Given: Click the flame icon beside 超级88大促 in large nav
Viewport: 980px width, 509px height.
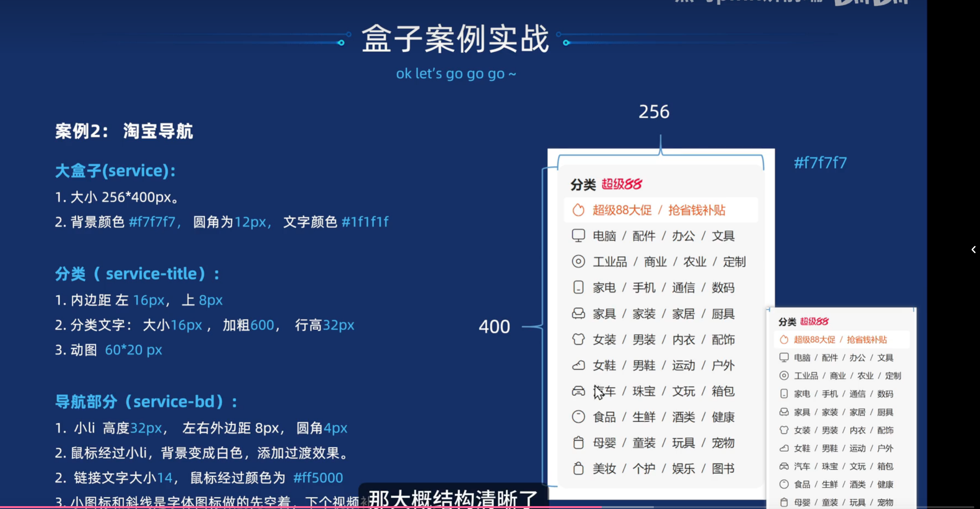Looking at the screenshot, I should coord(578,210).
